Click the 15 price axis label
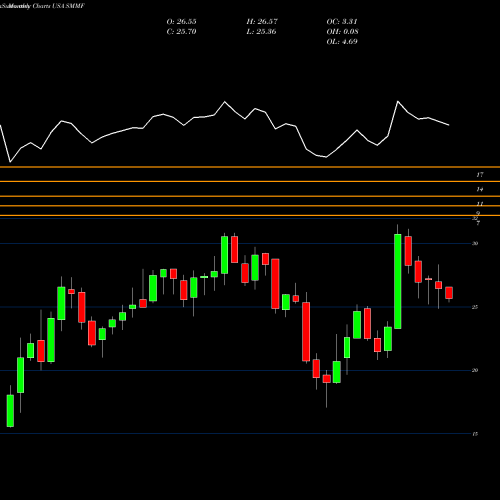Image resolution: width=500 pixels, height=500 pixels. tap(475, 434)
